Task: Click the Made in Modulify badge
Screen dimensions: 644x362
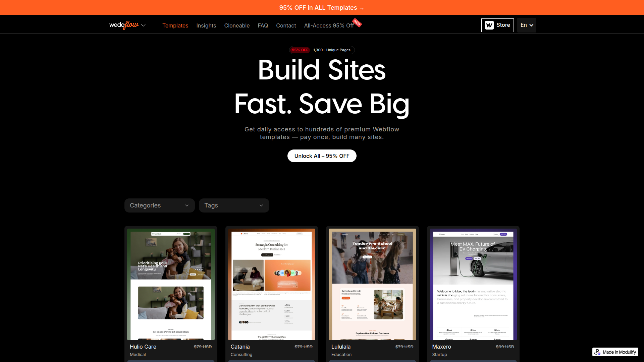Action: tap(615, 352)
